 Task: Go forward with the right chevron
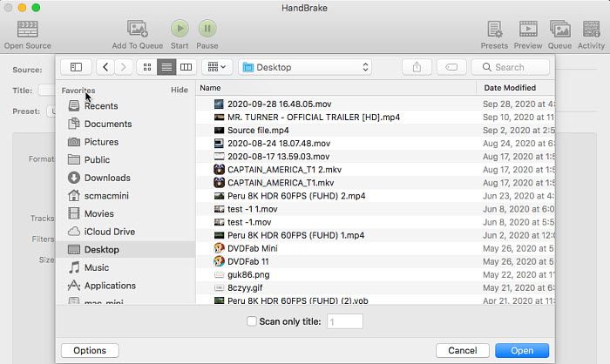point(124,67)
